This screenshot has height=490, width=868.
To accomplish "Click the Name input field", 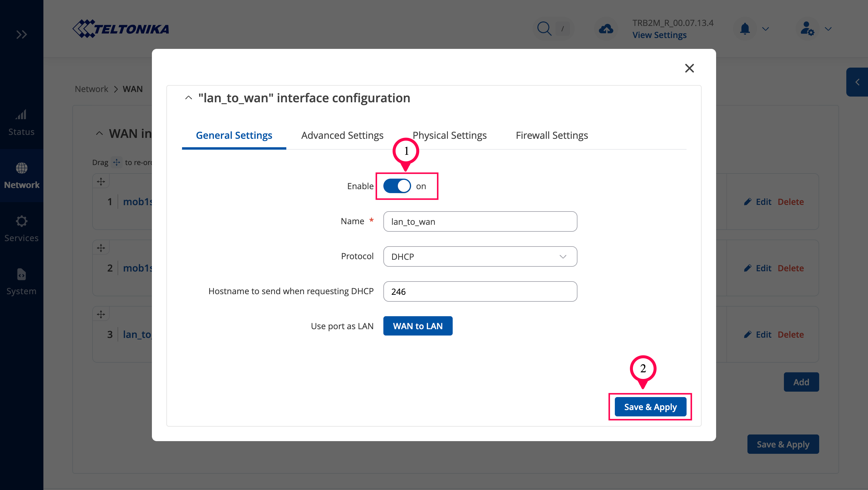I will (x=480, y=221).
